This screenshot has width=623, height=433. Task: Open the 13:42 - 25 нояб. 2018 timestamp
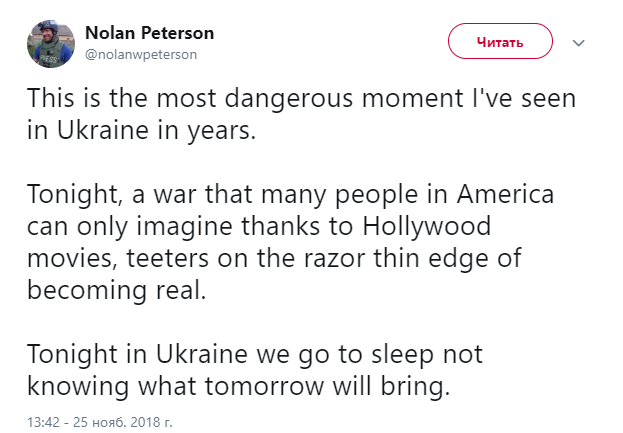(100, 421)
